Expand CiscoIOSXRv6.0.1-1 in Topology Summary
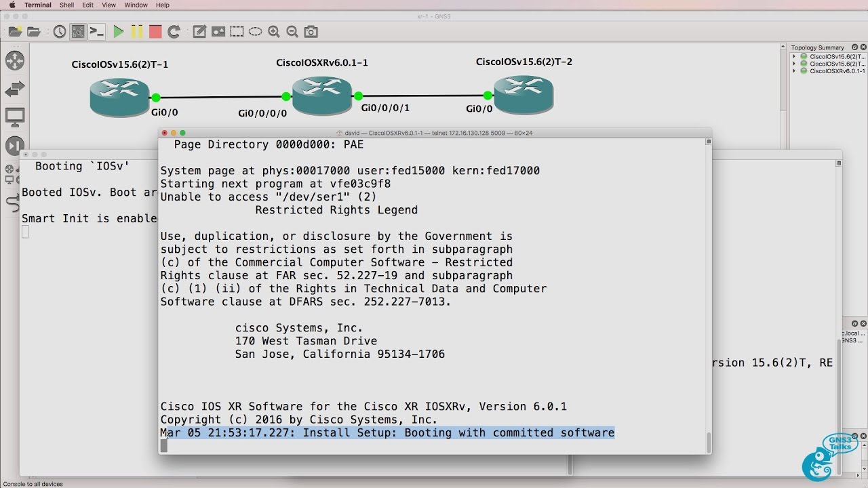 click(795, 70)
